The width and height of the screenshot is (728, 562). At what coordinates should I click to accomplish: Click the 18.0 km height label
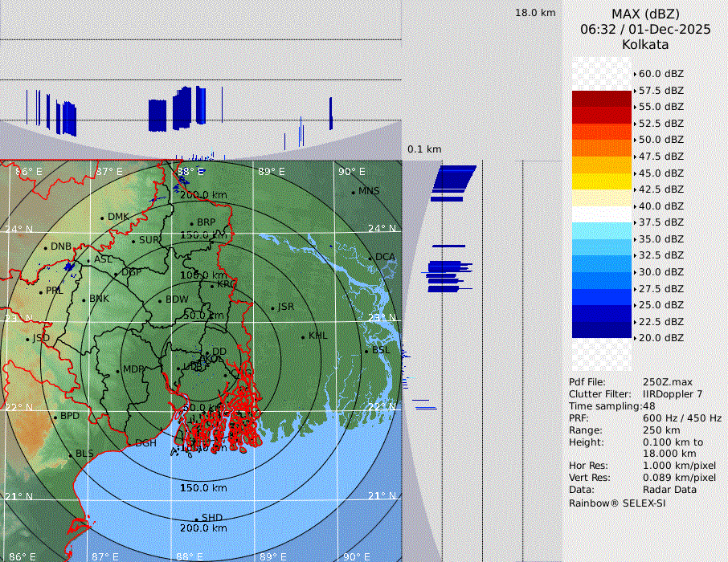click(535, 13)
